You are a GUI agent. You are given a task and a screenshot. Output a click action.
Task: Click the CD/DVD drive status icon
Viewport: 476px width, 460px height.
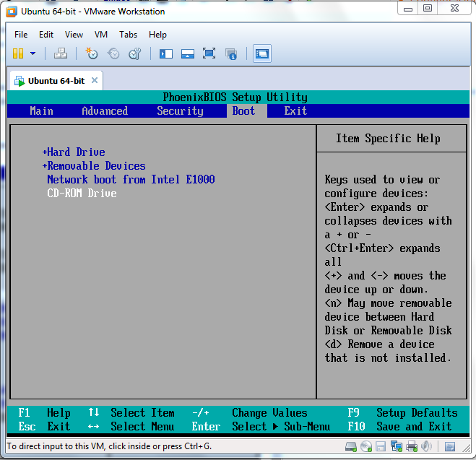(x=366, y=446)
